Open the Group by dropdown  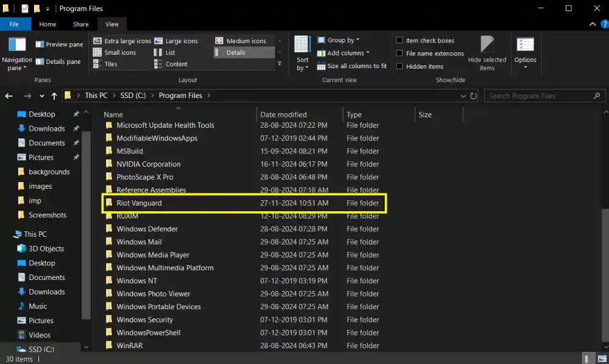[x=339, y=40]
